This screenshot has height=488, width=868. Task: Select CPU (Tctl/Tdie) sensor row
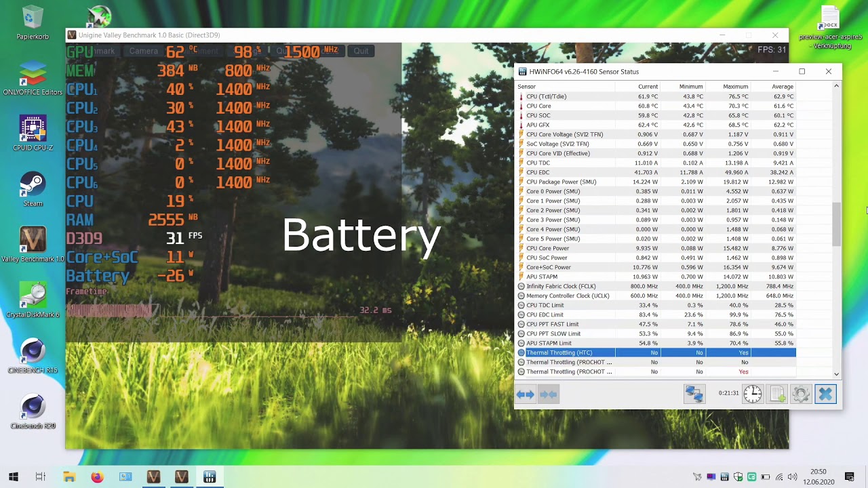click(655, 96)
